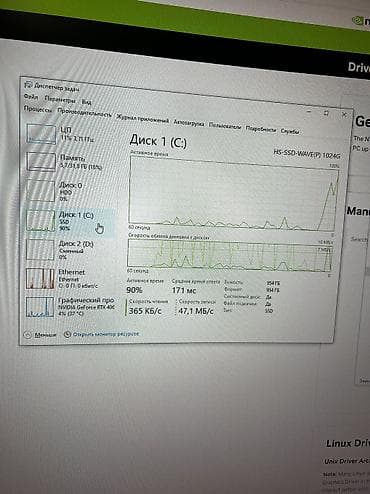
Task: Click the resource monitor icon
Action: [67, 334]
